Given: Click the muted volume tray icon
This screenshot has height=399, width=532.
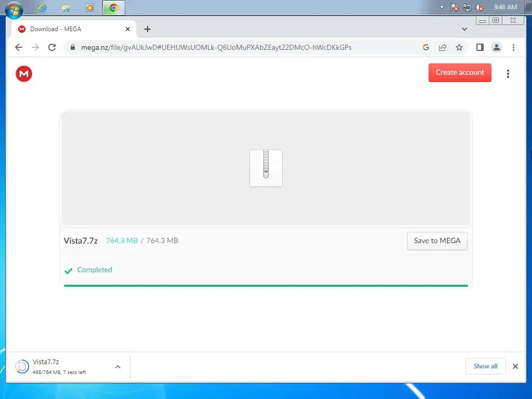Looking at the screenshot, I should 480,7.
